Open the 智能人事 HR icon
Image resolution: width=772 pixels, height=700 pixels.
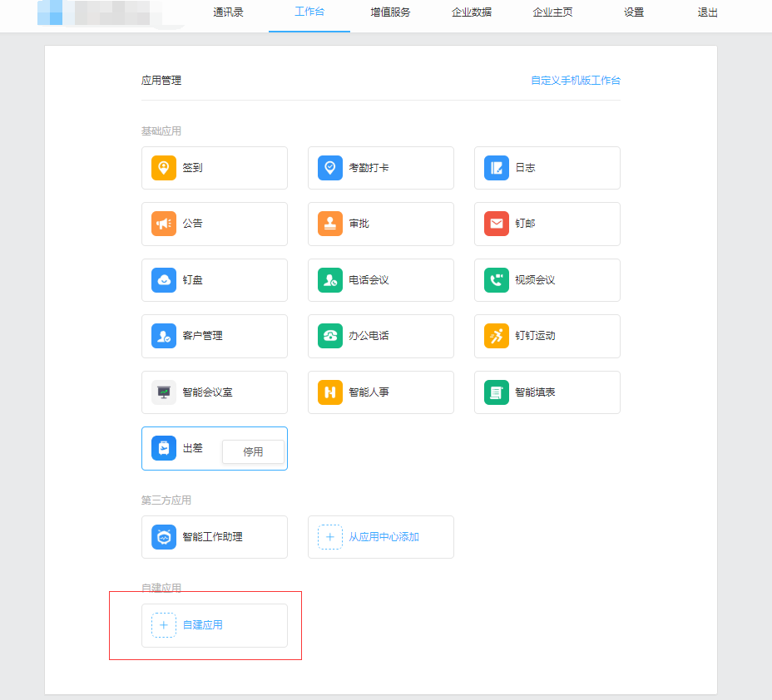pos(330,392)
